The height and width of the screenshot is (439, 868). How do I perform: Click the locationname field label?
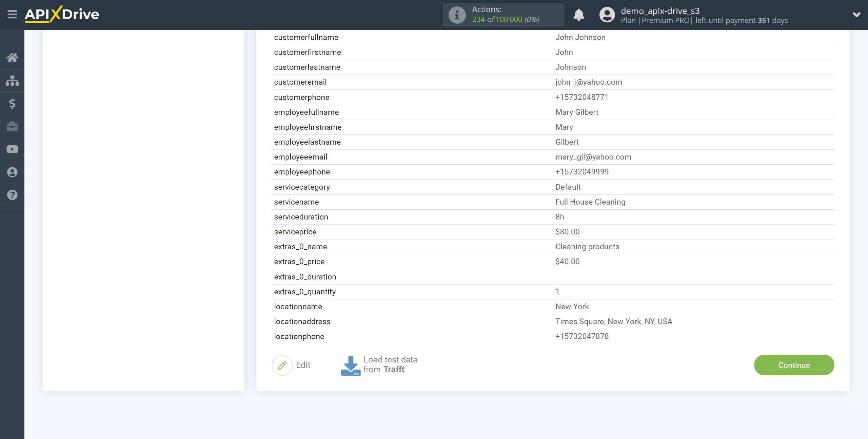[298, 307]
